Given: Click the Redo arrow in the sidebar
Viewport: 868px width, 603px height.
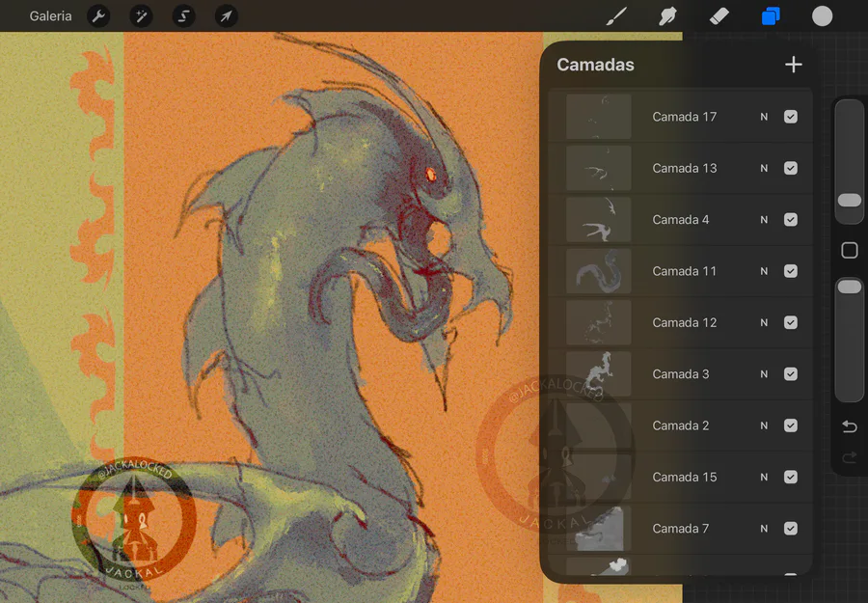Looking at the screenshot, I should [850, 457].
